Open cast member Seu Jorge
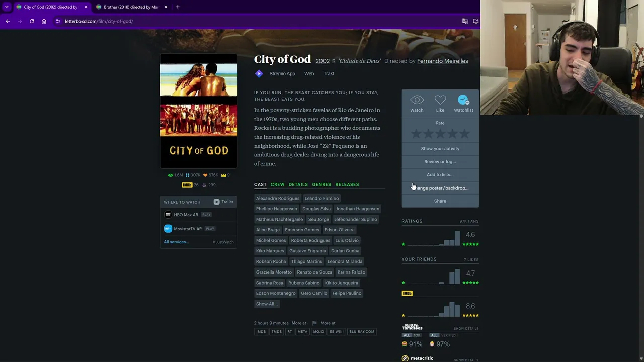 point(318,219)
